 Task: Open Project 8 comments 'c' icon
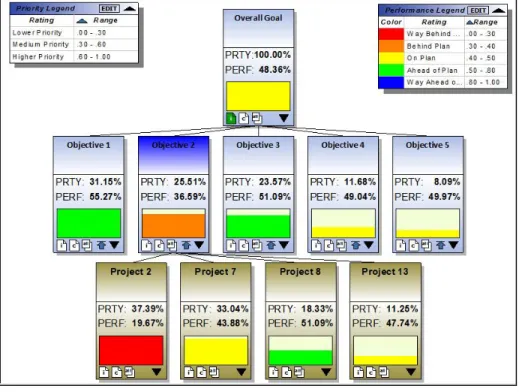coord(286,372)
